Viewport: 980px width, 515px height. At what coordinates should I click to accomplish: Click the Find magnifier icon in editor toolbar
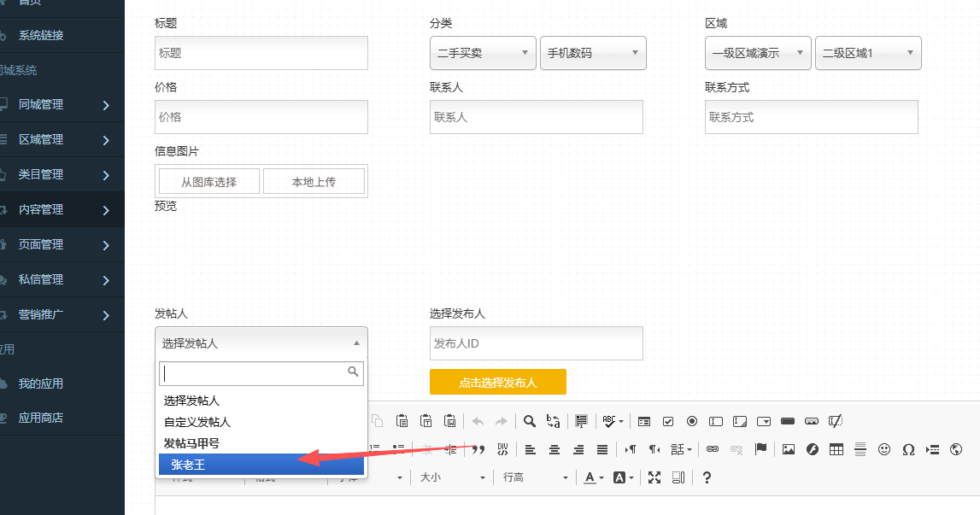point(530,421)
